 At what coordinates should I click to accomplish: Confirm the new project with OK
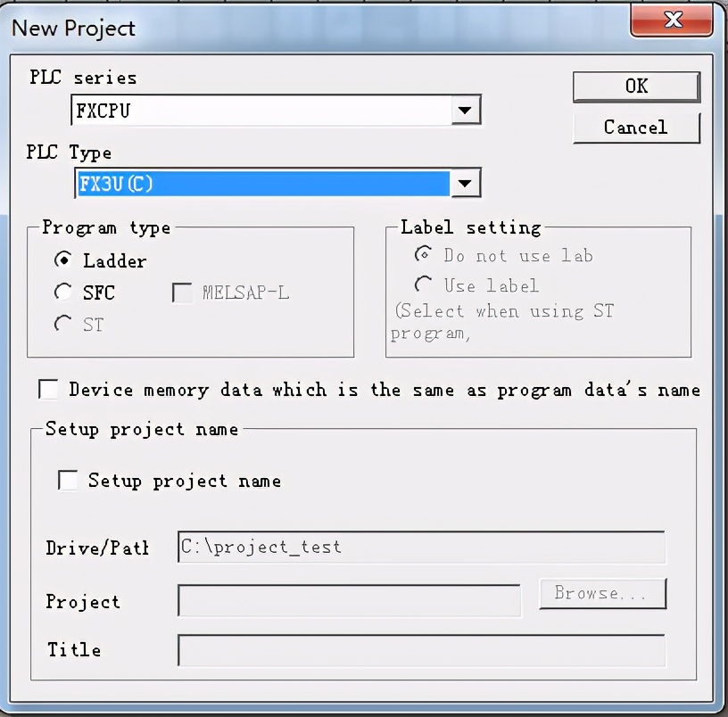coord(636,87)
